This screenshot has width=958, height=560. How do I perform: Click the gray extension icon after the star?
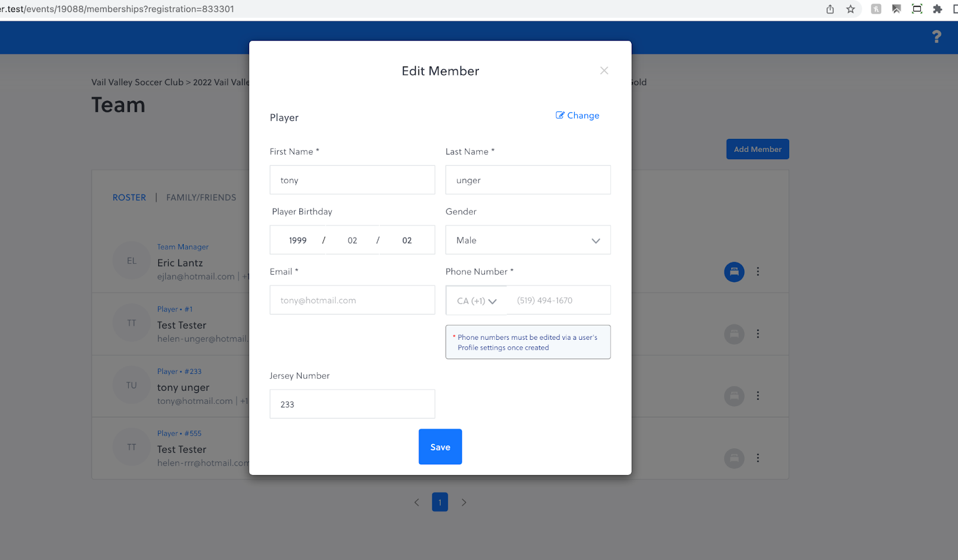click(876, 9)
